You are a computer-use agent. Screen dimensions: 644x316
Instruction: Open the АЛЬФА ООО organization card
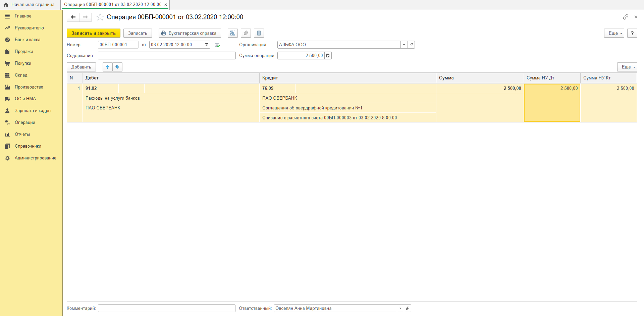(x=411, y=45)
